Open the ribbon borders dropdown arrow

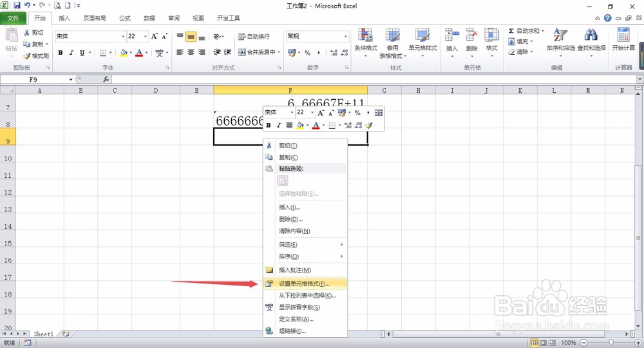coord(110,53)
